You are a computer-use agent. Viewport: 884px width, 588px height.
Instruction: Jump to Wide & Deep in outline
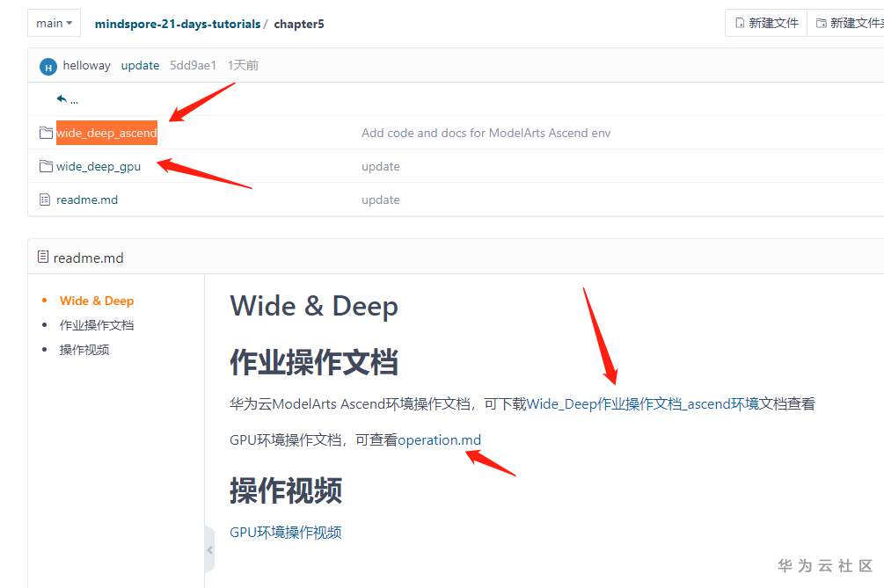(97, 301)
